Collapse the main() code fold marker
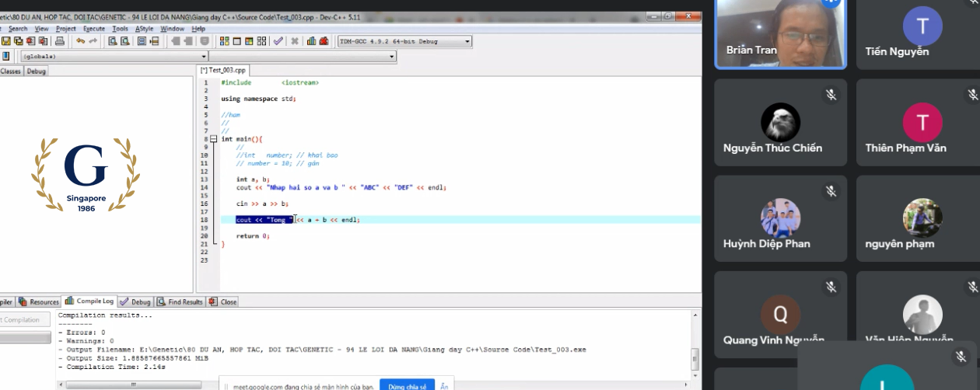The height and width of the screenshot is (390, 980). (x=214, y=139)
